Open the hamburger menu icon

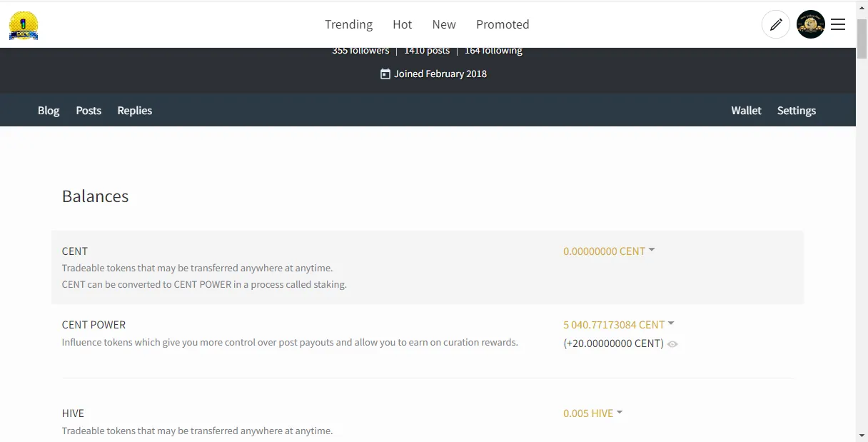click(x=838, y=24)
